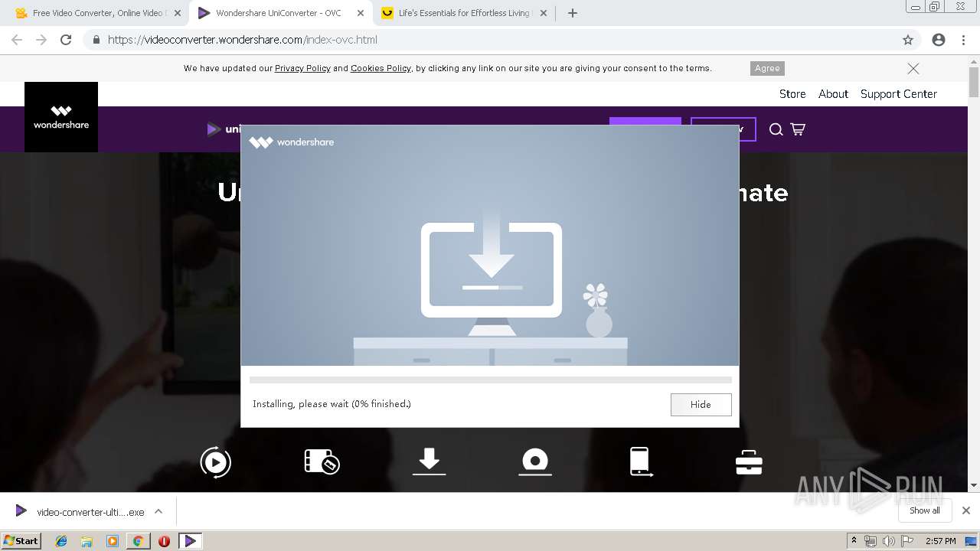Bookmark this page with the star
Image resolution: width=980 pixels, height=551 pixels.
click(x=908, y=40)
